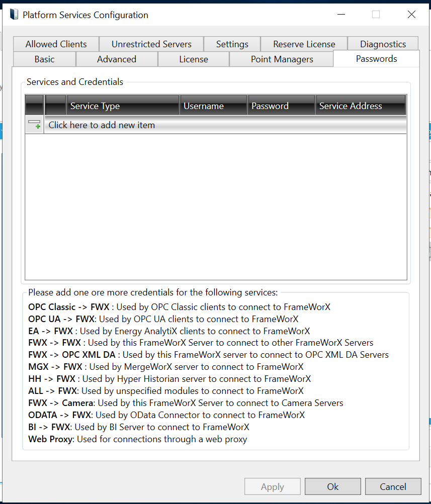Switch to the Unrestricted Servers tab

151,44
